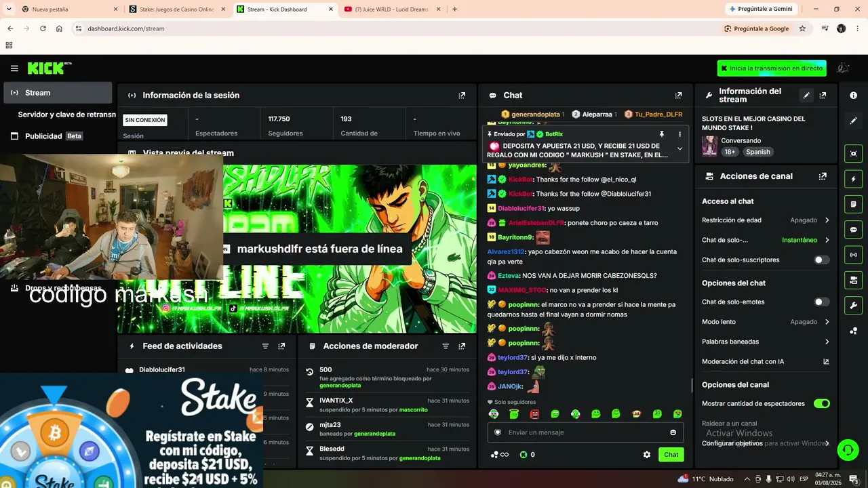Expand Palabras baneadas settings
Image resolution: width=868 pixels, height=488 pixels.
(x=766, y=342)
